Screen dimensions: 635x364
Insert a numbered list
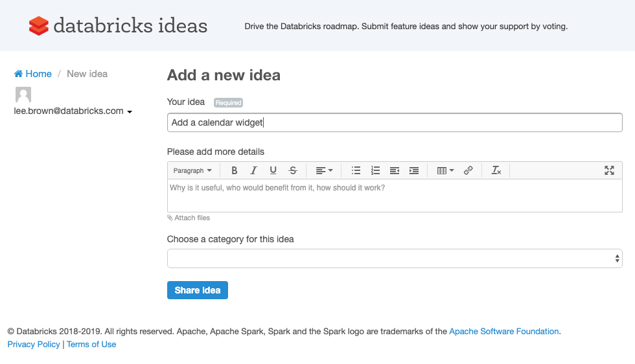coord(375,170)
